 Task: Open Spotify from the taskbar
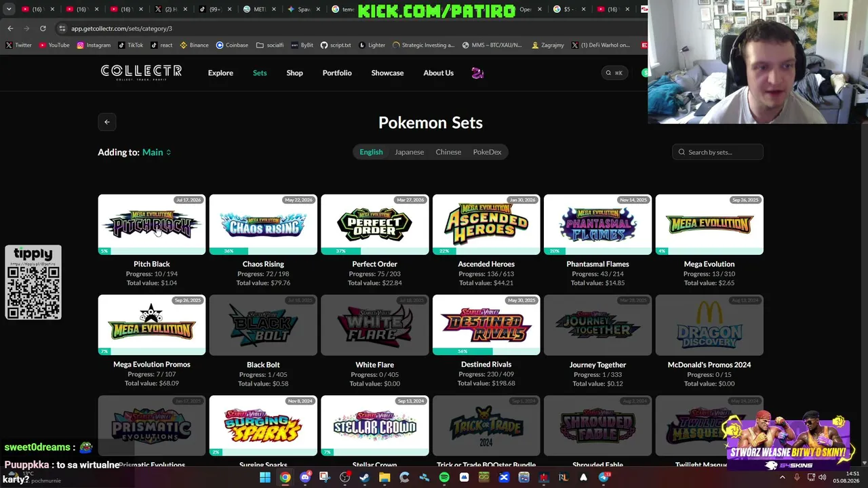[444, 478]
